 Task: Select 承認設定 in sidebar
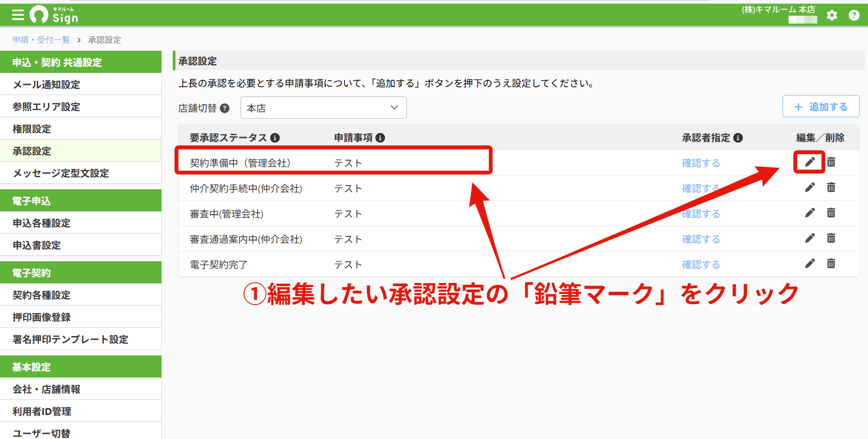[81, 151]
